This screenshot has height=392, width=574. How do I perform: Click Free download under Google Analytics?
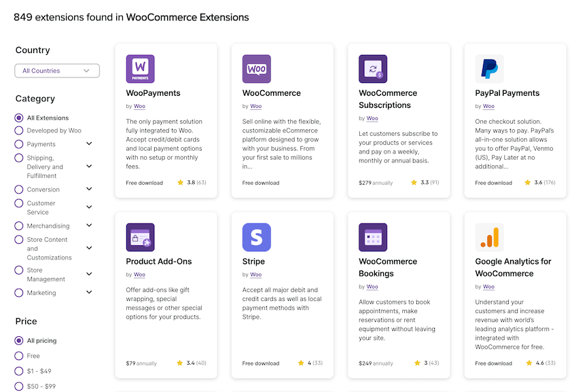tap(493, 363)
